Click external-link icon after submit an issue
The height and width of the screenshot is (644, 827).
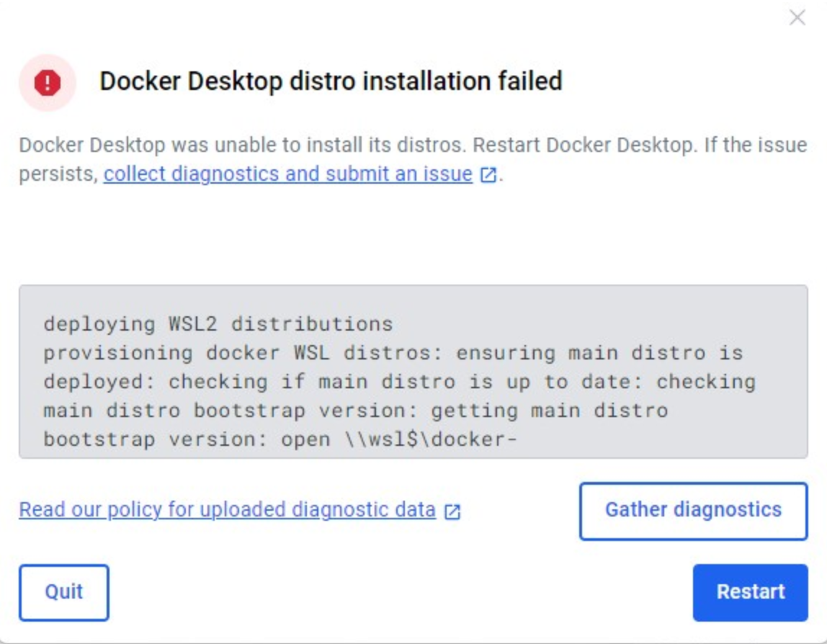coord(488,174)
